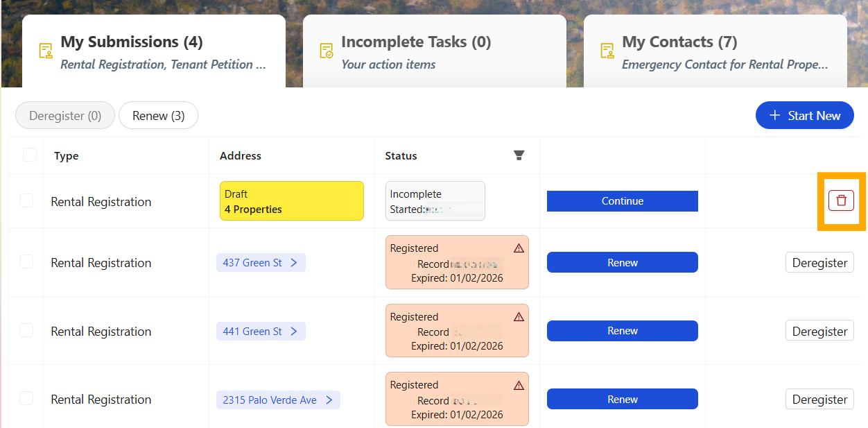Continue the incomplete draft registration

pos(623,201)
